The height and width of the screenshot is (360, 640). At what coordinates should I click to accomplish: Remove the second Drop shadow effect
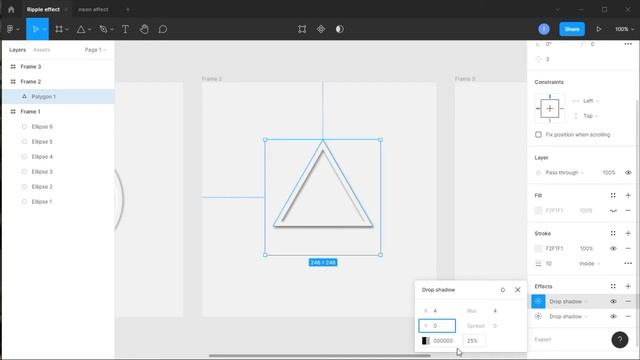(628, 316)
